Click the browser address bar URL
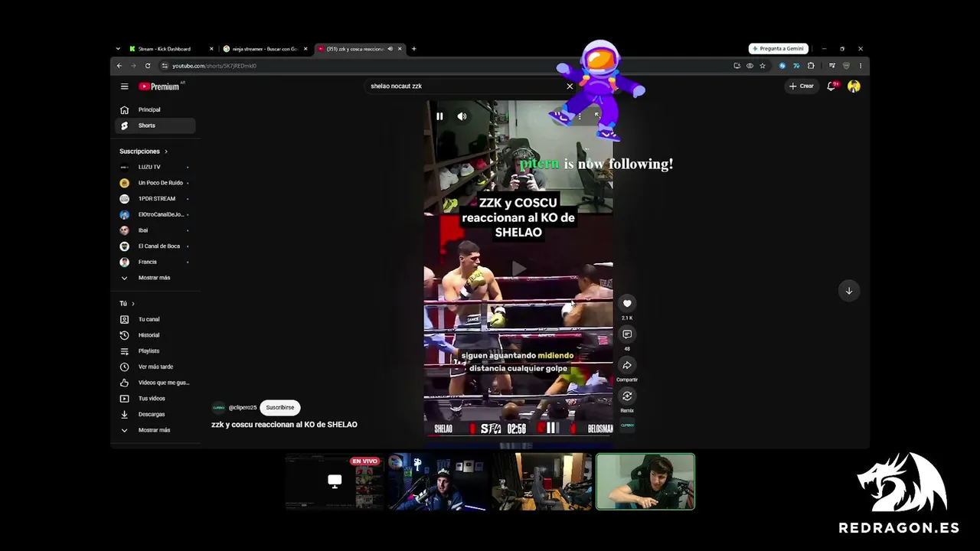This screenshot has width=980, height=551. click(214, 66)
